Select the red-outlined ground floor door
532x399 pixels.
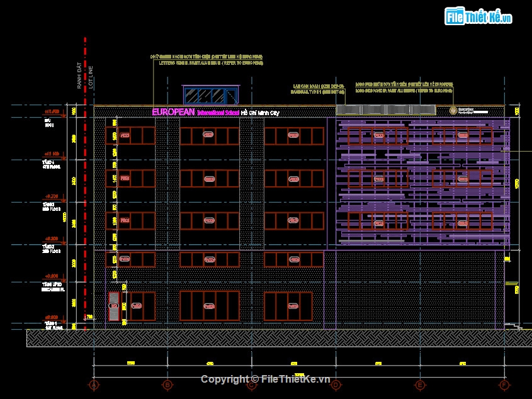coord(114,306)
